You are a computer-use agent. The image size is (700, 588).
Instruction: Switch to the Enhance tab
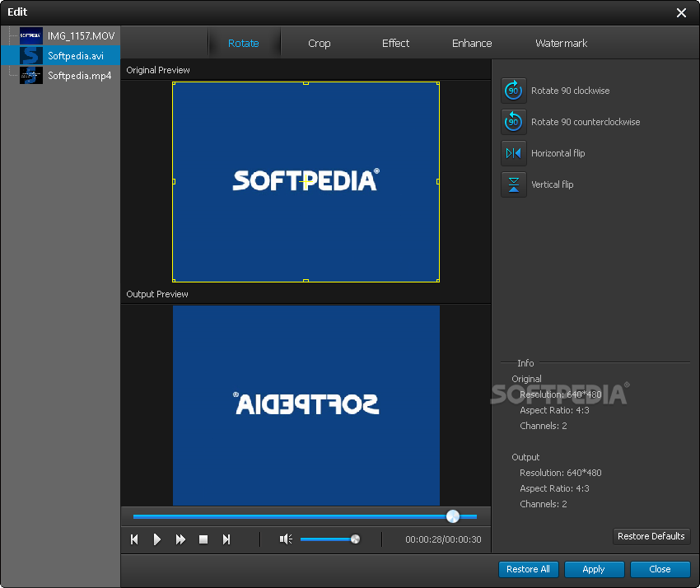[472, 44]
